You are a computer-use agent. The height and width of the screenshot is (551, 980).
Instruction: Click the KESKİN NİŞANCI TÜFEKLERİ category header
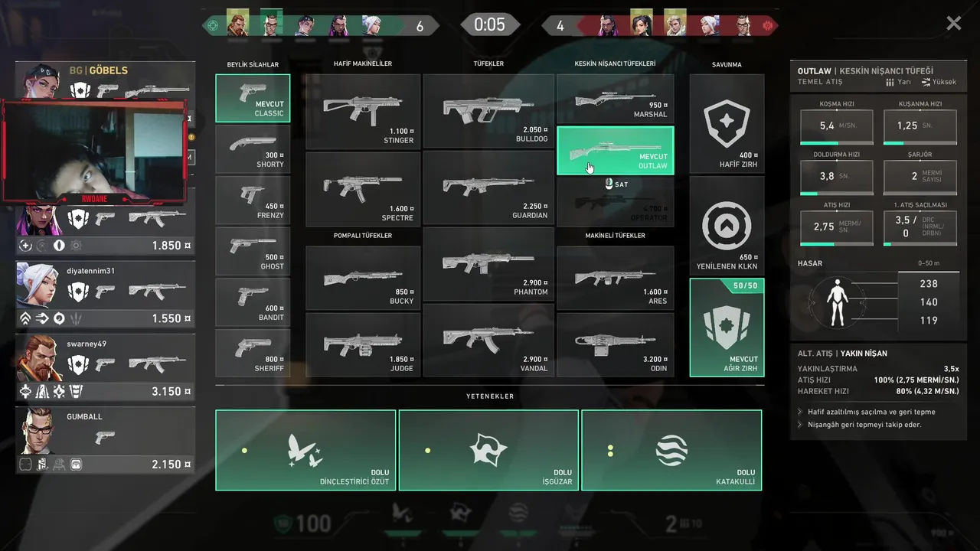615,64
